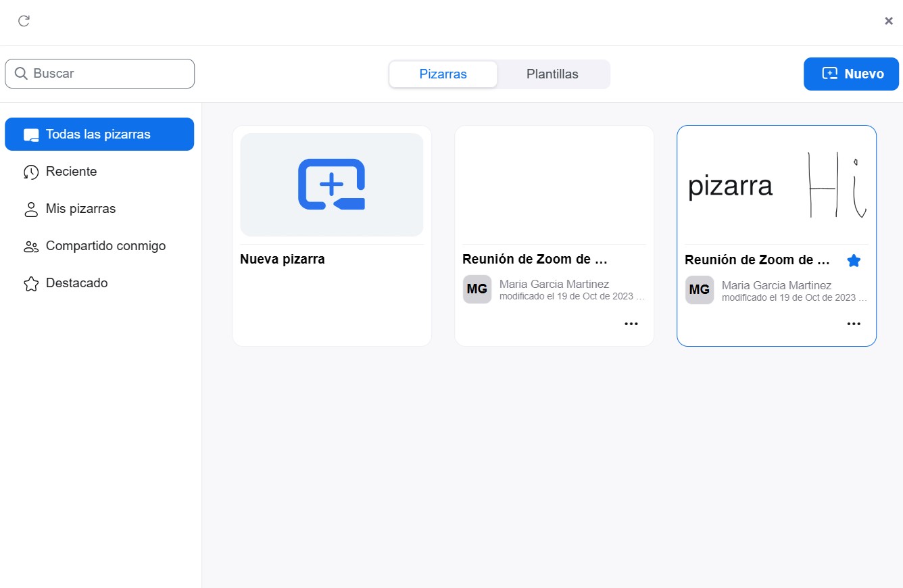
Task: Click the refresh icon at top left
Action: pyautogui.click(x=24, y=21)
